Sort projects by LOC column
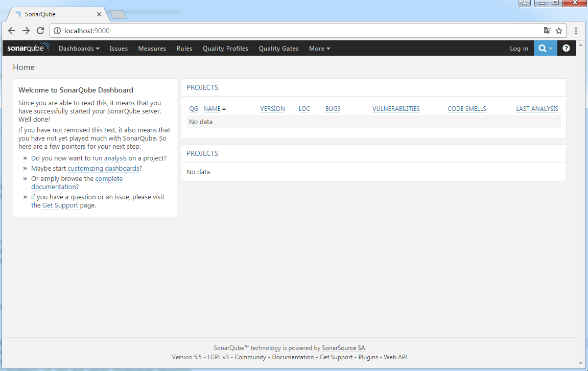This screenshot has width=588, height=371. tap(304, 109)
